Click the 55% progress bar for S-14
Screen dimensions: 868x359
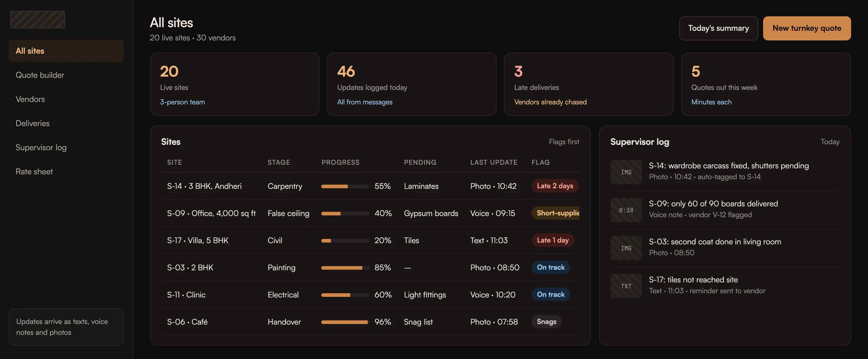click(345, 186)
